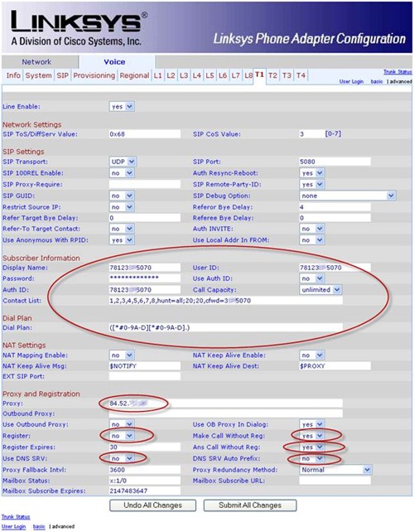Open the T2 trunk tab
Viewport: 414px width, 532px height.
pyautogui.click(x=272, y=75)
